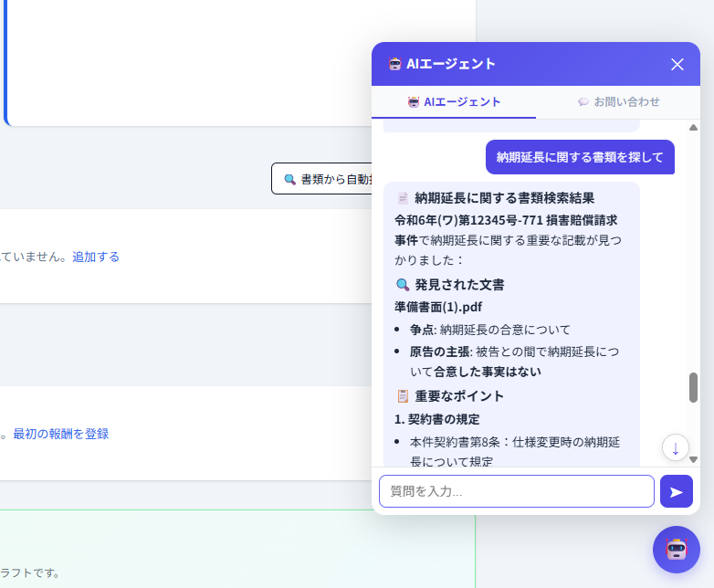This screenshot has width=714, height=588.
Task: Click the clipboard icon beside 重要なポイント
Action: click(403, 396)
